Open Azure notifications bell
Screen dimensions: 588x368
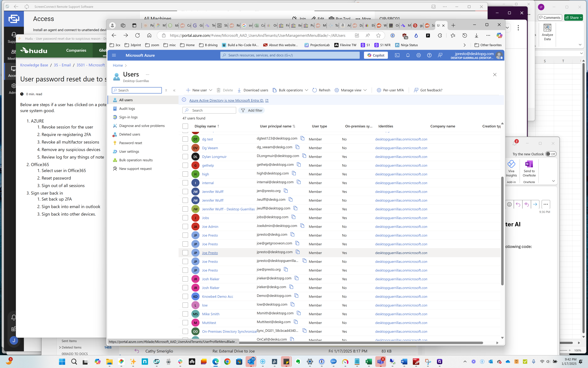click(x=408, y=55)
